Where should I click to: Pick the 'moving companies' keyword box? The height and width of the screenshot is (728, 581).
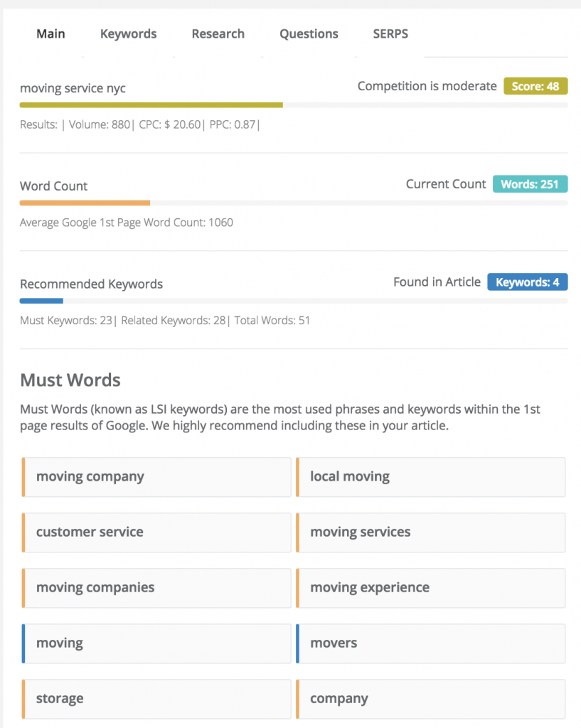click(x=156, y=588)
